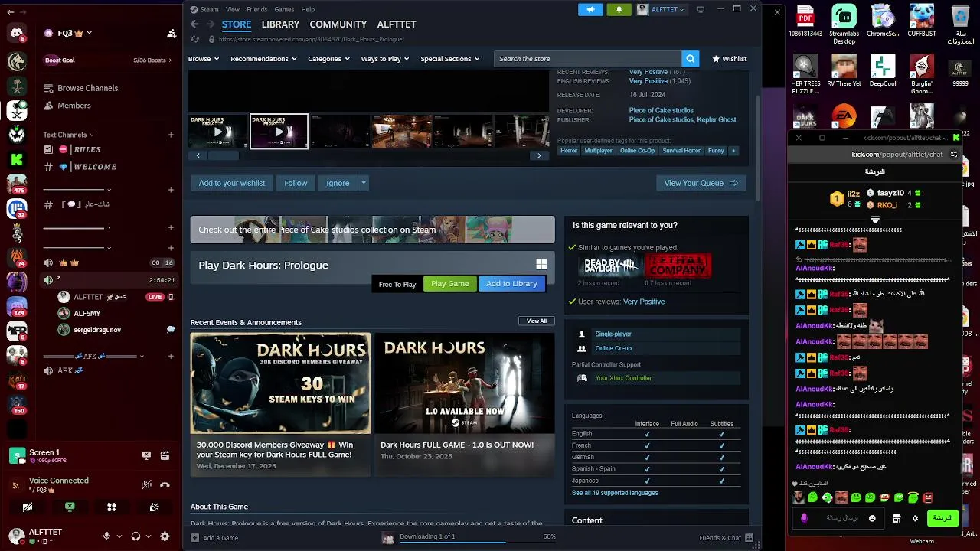Open microphone device options arrow in Discord

tap(119, 536)
